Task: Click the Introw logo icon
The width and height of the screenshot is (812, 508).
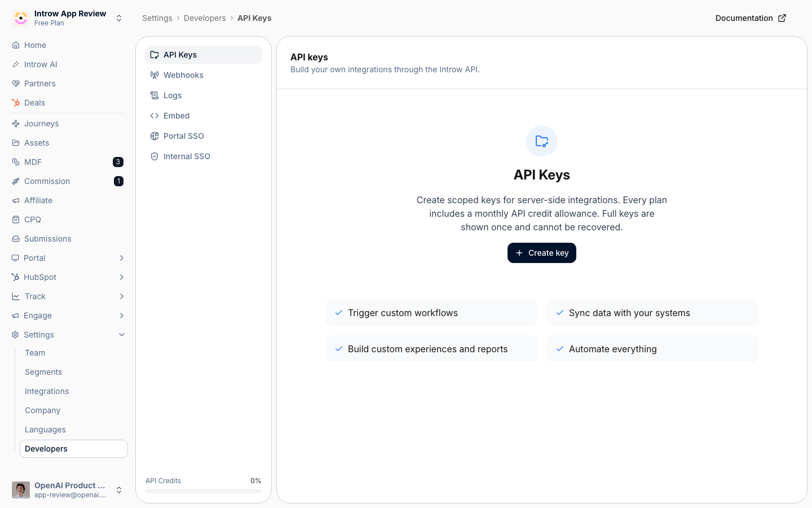Action: coord(21,18)
